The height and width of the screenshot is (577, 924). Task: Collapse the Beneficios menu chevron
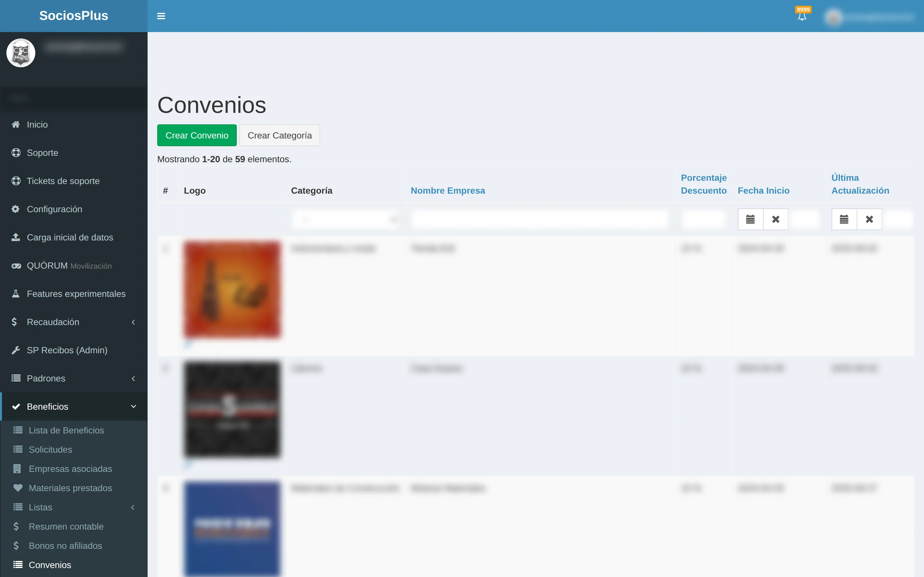(x=133, y=406)
